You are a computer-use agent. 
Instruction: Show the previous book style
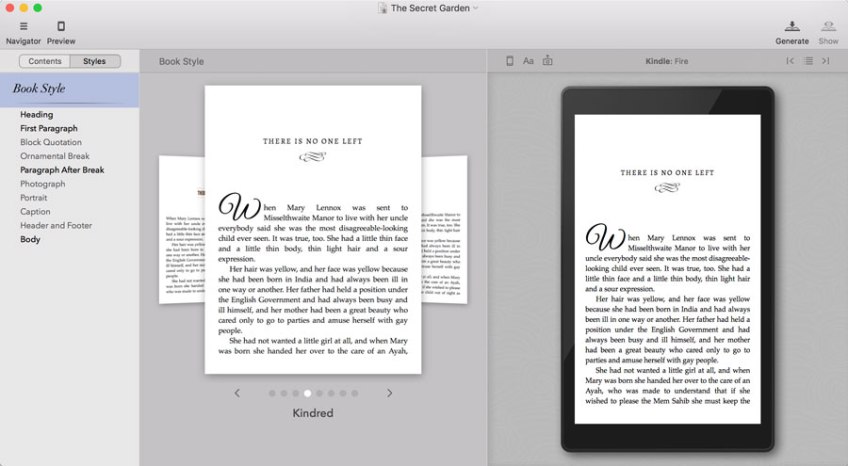(x=237, y=393)
